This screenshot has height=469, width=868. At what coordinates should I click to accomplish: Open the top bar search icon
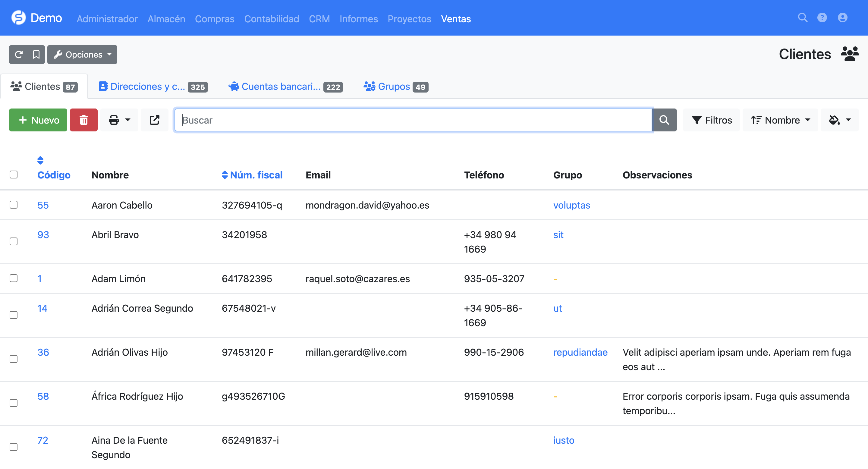click(803, 17)
